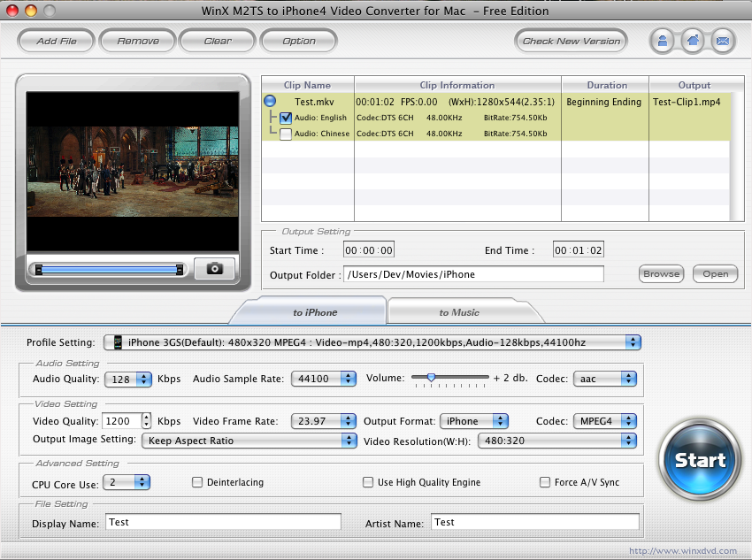Screen dimensions: 752x560
Task: Open the home page icon button
Action: click(693, 42)
